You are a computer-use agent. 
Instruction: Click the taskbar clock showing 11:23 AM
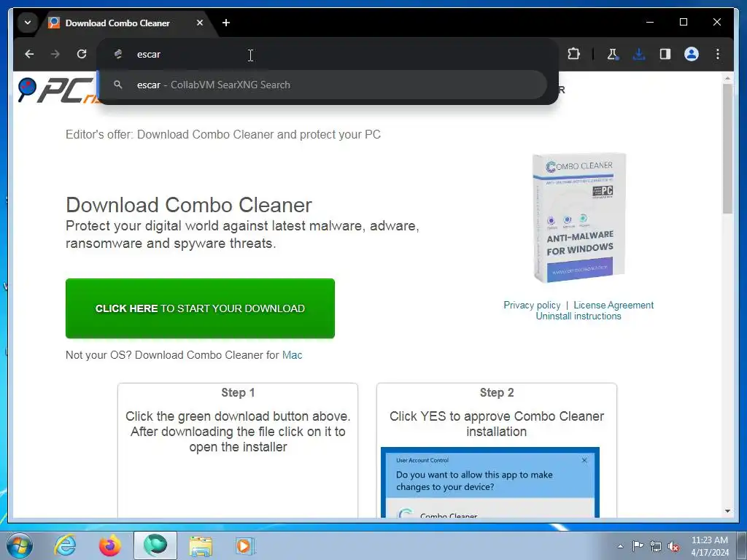(x=709, y=546)
